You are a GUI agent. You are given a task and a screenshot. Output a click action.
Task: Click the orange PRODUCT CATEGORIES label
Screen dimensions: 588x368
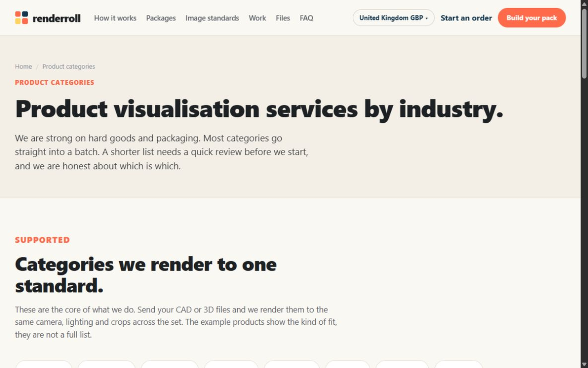click(x=54, y=82)
